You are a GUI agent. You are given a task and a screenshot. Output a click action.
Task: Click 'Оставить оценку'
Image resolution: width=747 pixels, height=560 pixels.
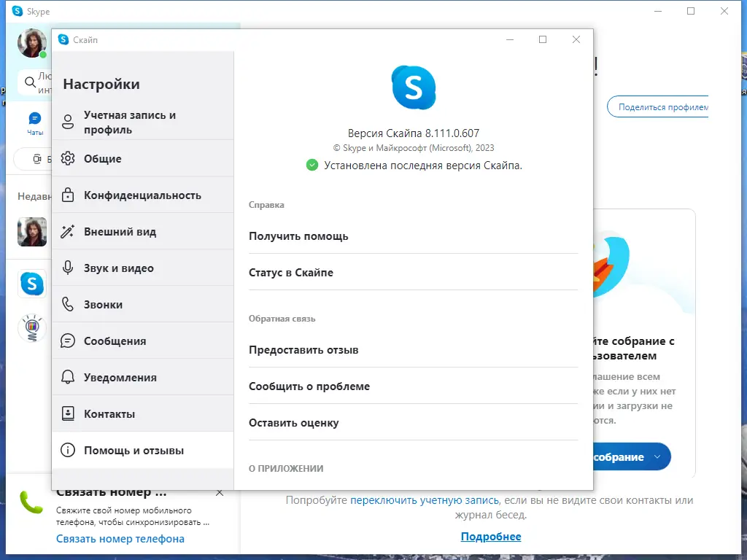413,422
